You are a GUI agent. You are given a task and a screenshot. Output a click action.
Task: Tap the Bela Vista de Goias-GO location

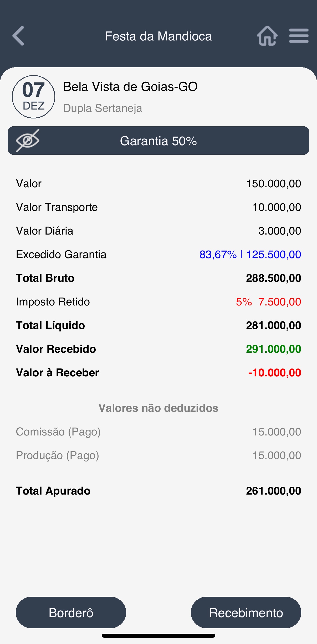130,87
